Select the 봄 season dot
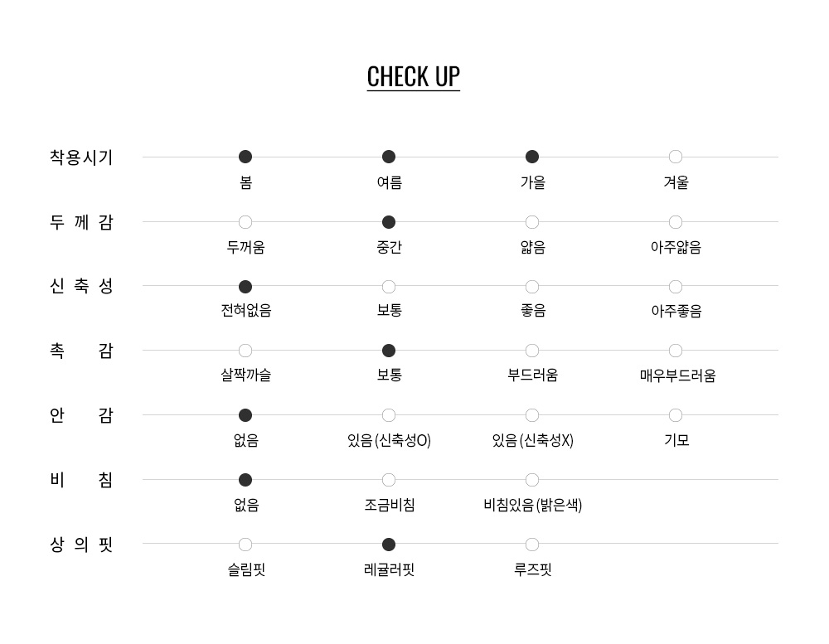 (x=245, y=157)
